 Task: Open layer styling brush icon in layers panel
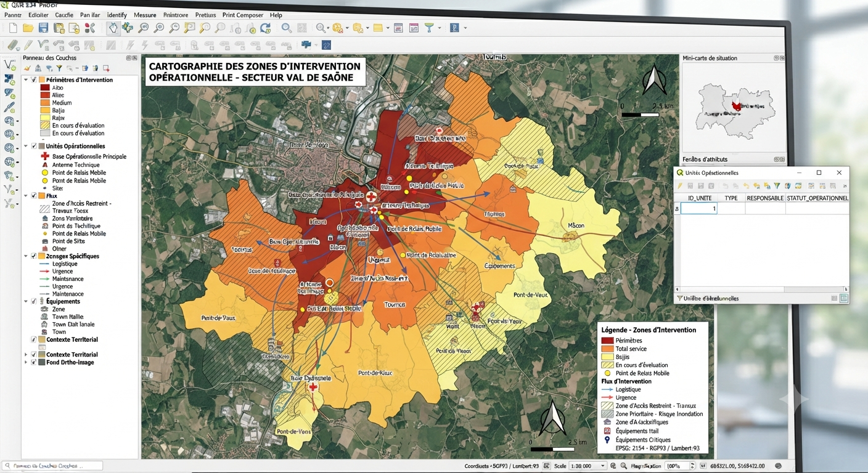pos(28,68)
